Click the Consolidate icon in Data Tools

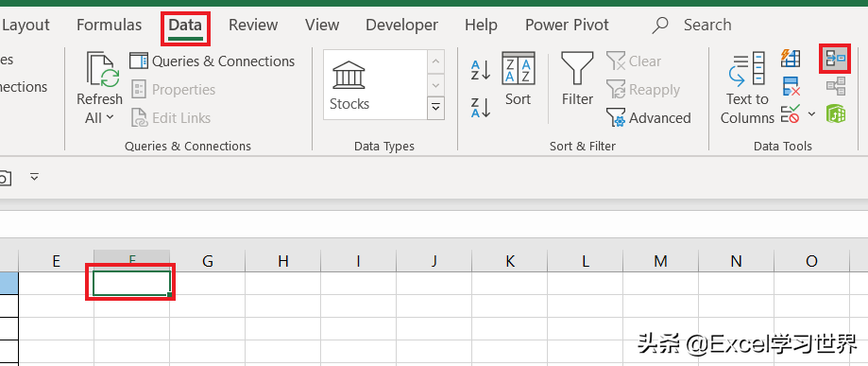click(835, 58)
